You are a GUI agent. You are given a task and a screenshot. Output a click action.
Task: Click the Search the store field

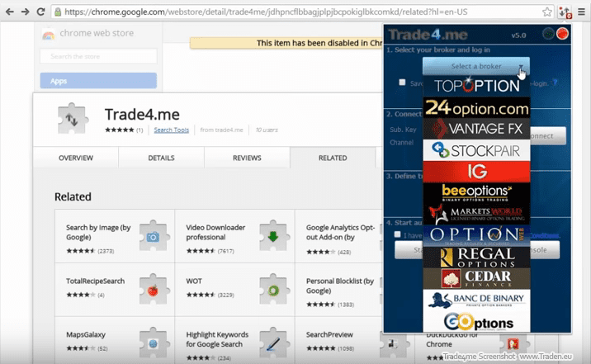(x=98, y=56)
